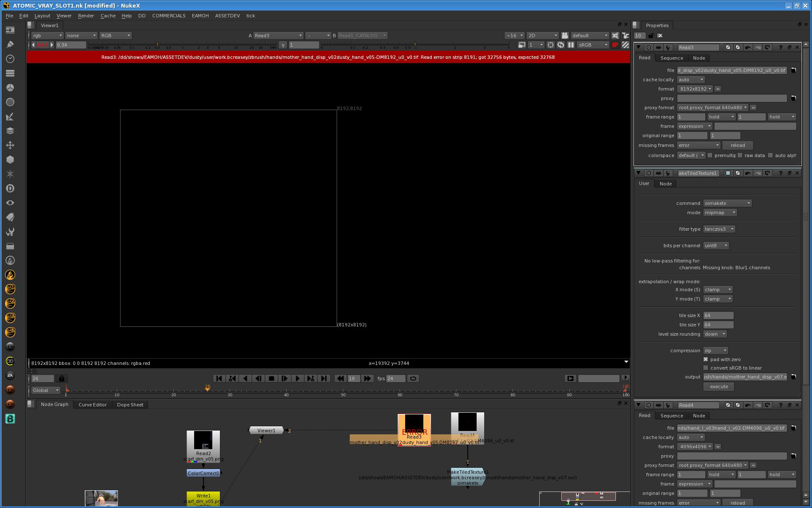Click the Read3 reload button
This screenshot has height=508, width=812.
pyautogui.click(x=738, y=145)
